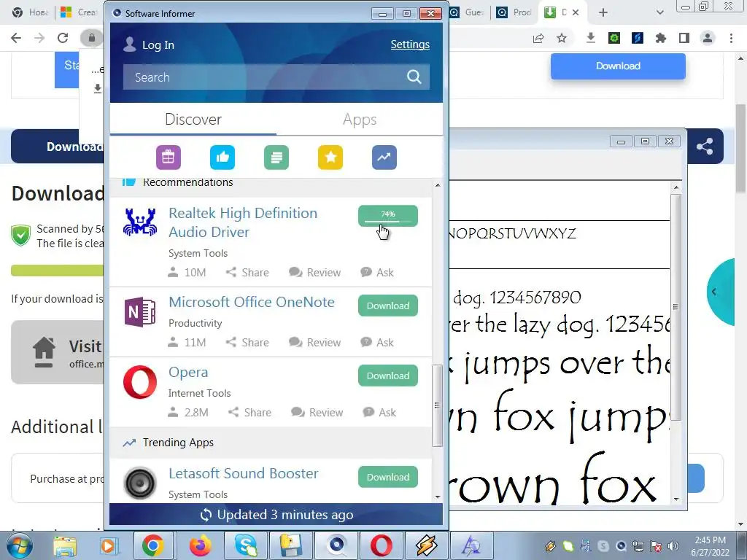Click the Realtek crab logo icon
The image size is (747, 560).
pyautogui.click(x=139, y=222)
